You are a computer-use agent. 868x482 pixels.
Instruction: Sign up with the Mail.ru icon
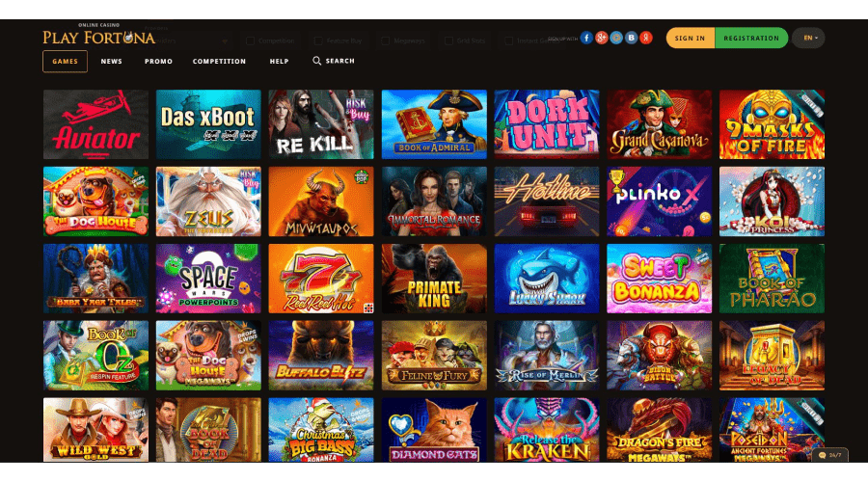pyautogui.click(x=616, y=38)
